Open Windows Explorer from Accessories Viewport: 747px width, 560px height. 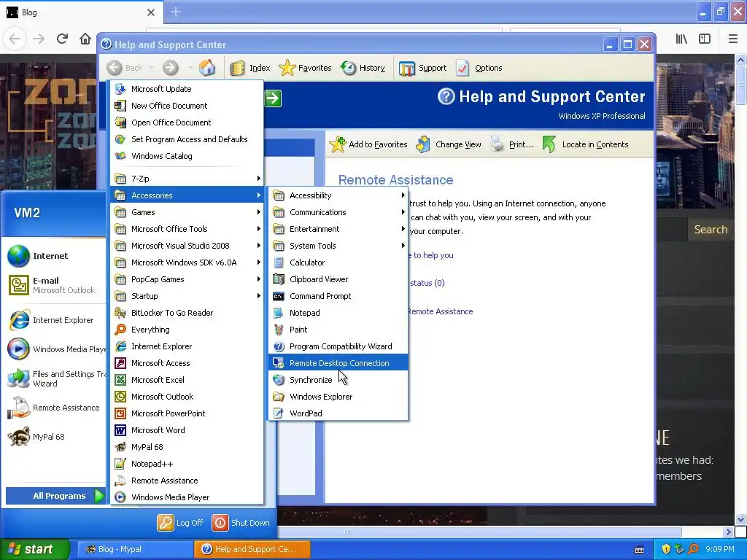338,397
